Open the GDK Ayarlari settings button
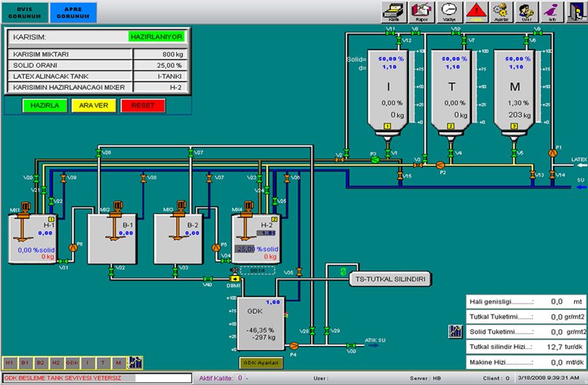 click(261, 362)
